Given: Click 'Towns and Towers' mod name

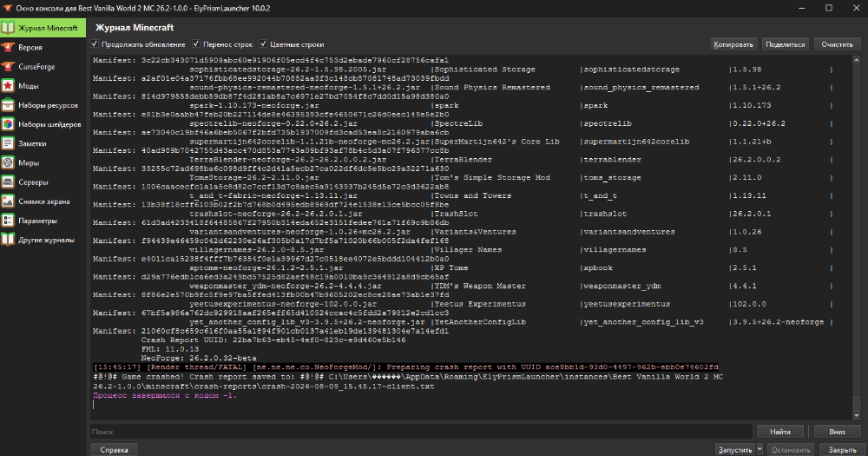Looking at the screenshot, I should (473, 195).
